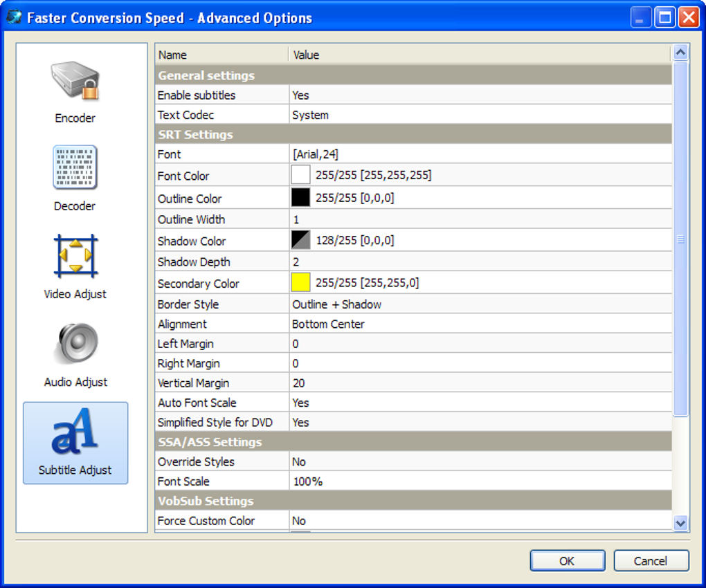Select the Enable subtitles row label

pyautogui.click(x=197, y=95)
